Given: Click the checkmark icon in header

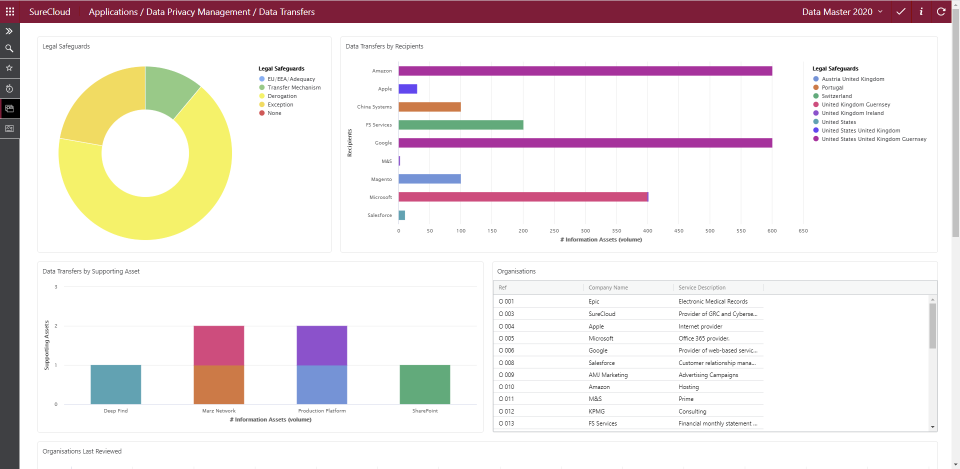Looking at the screenshot, I should coord(901,12).
